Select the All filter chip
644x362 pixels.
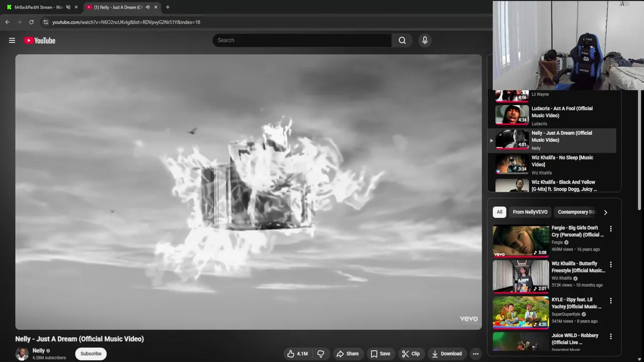click(499, 212)
